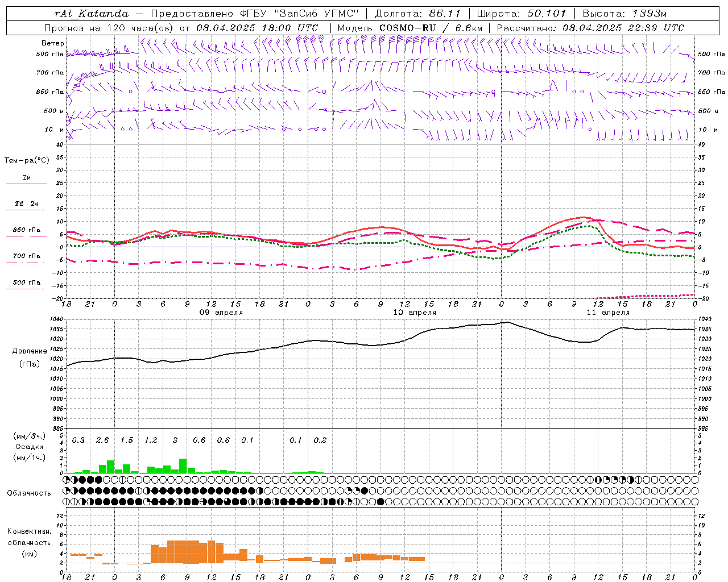
Task: Click the Рассчитано: 08.04.2025 22:39 UTC text
Action: click(x=590, y=28)
